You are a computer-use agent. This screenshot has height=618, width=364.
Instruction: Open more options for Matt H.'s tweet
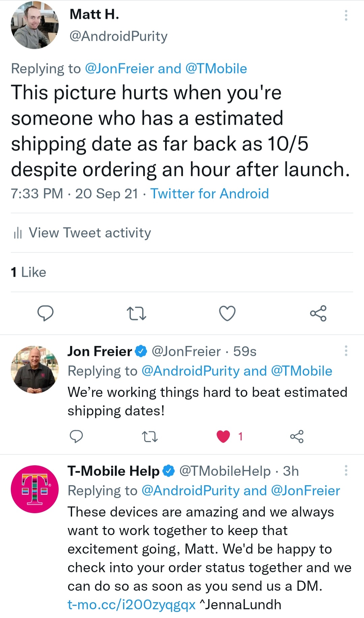pos(346,16)
